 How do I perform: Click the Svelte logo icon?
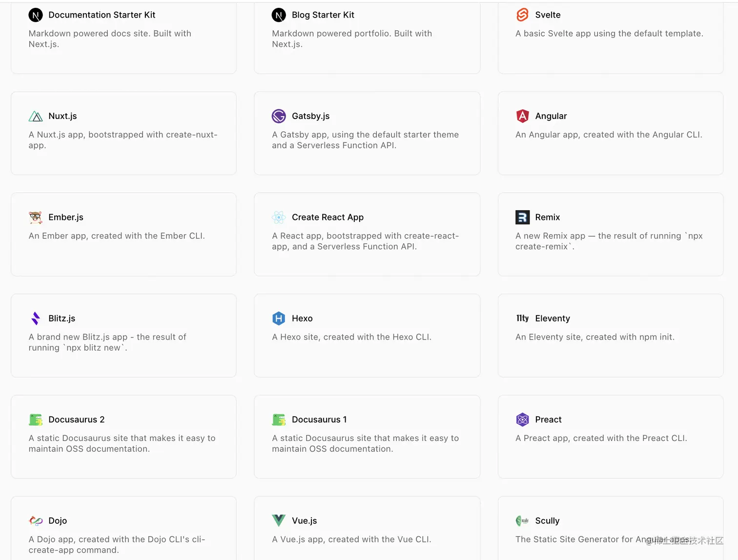coord(522,15)
